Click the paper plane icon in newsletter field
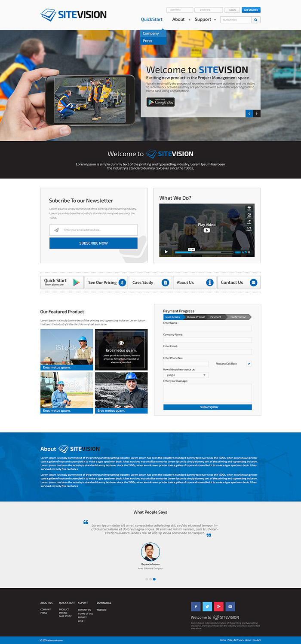The width and height of the screenshot is (301, 644). click(56, 230)
